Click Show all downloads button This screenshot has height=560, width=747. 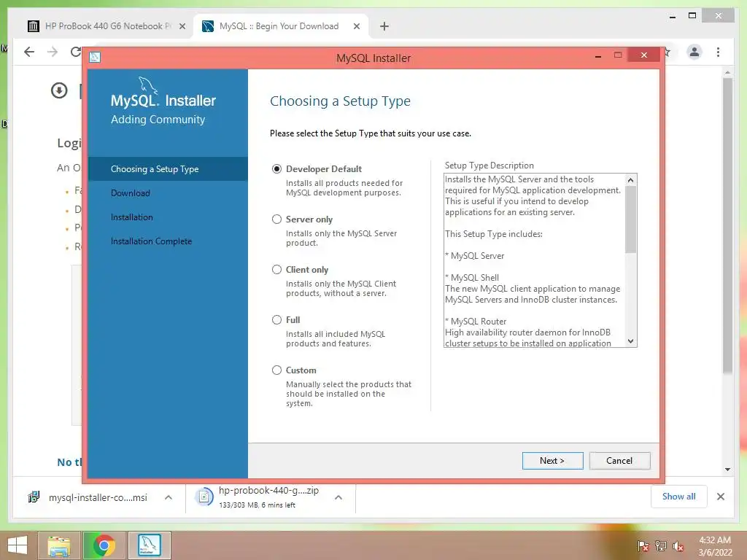[x=679, y=497]
